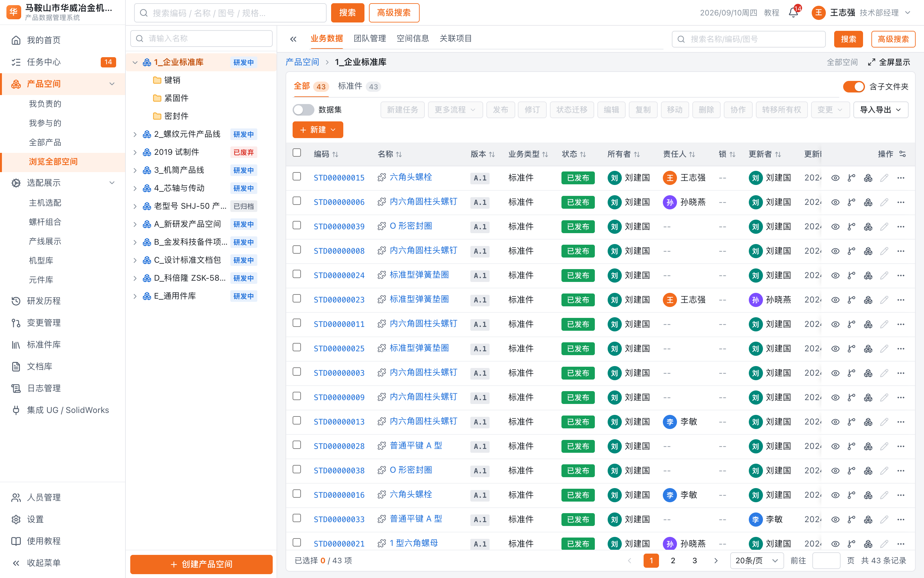Click product-space icon in STD00000006 row

(868, 202)
